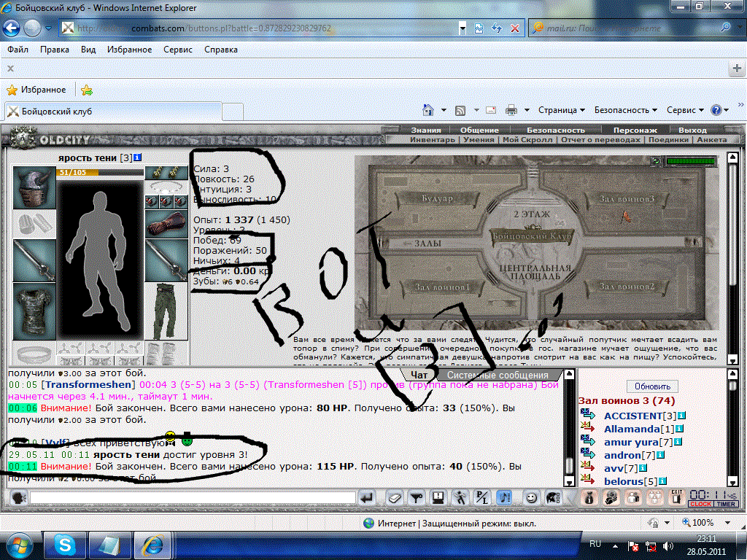Click Transformeshen name in chat log
Viewport: 747px width, 560px height.
(x=88, y=384)
